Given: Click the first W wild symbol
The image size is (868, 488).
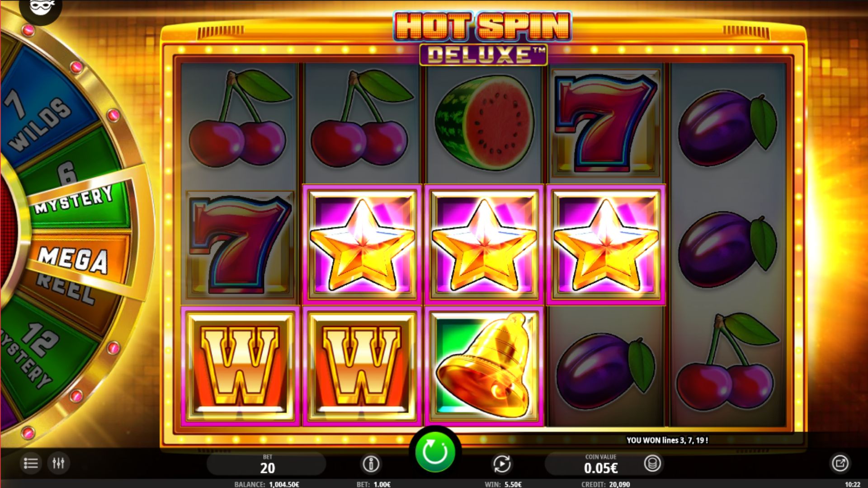Looking at the screenshot, I should [240, 366].
